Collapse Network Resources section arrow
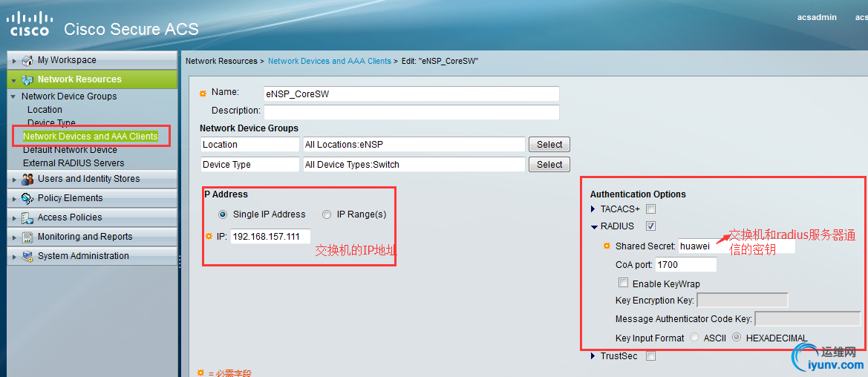Screen dimensions: 868x377 coord(14,80)
